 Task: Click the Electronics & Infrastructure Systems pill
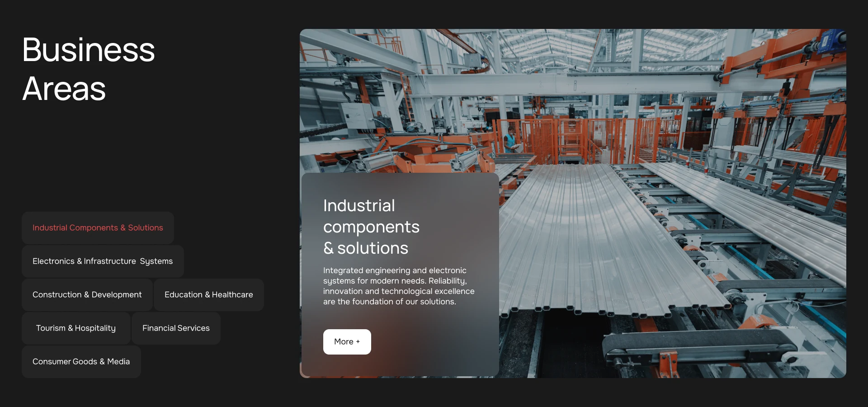point(102,261)
